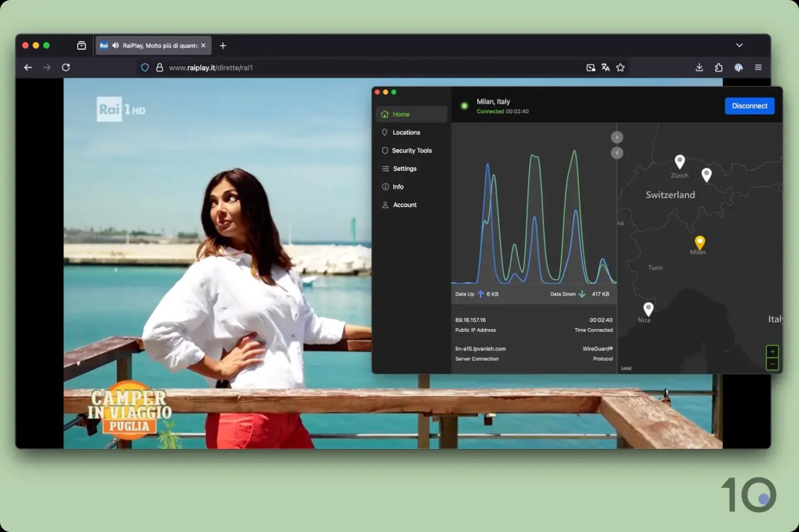Click the forward navigation arrow
This screenshot has width=799, height=532.
[47, 68]
